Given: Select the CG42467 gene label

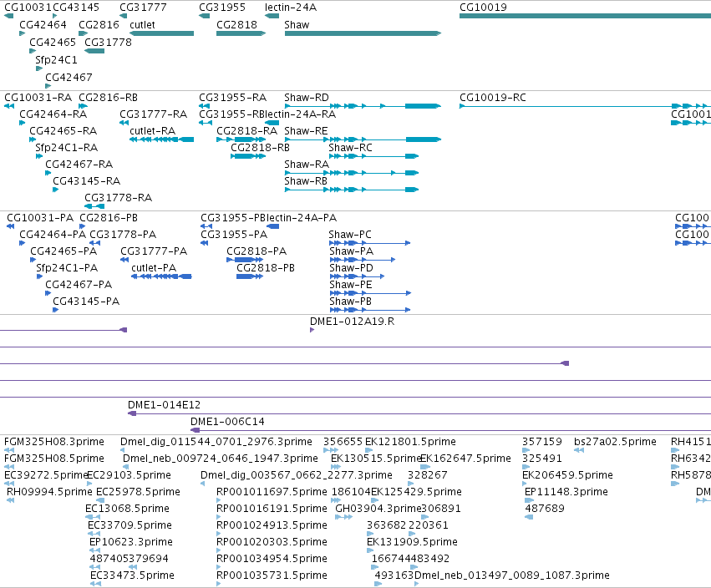Looking at the screenshot, I should pos(69,78).
